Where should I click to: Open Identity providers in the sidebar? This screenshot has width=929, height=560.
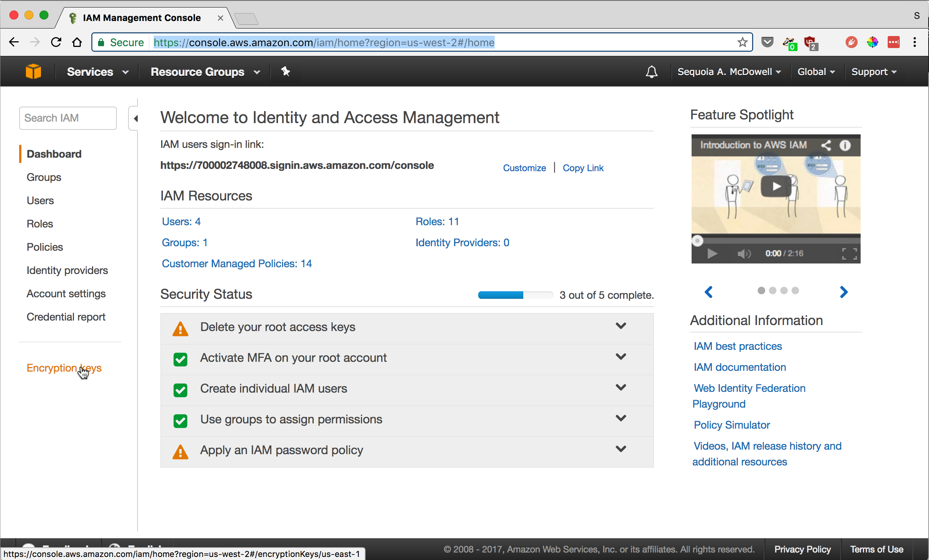tap(67, 270)
